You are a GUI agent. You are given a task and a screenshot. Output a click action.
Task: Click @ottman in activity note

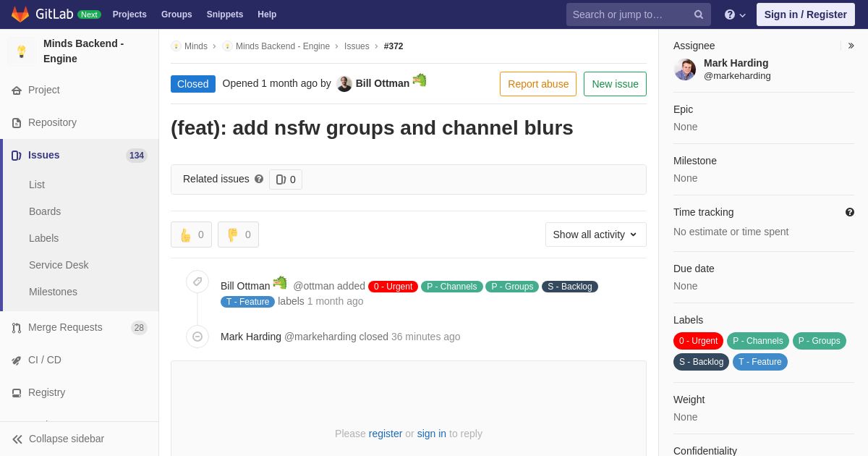[x=313, y=286]
